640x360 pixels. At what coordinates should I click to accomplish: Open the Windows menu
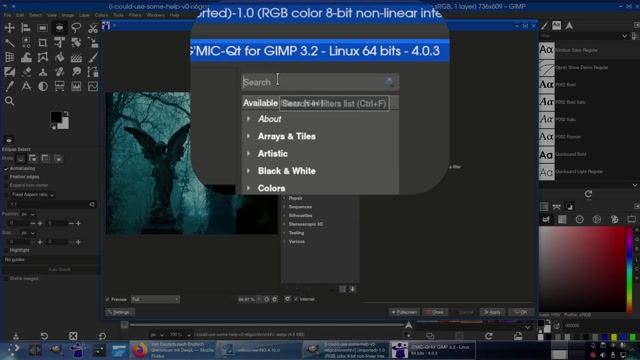click(155, 15)
